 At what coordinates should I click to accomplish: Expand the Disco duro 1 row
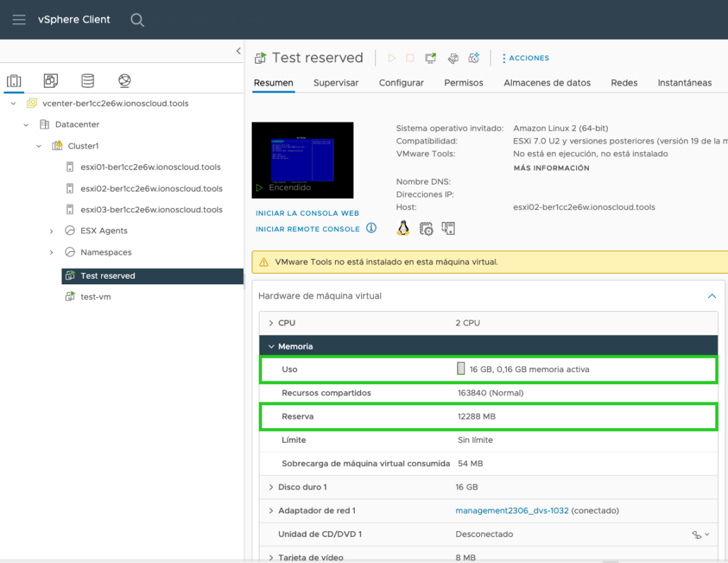coord(271,487)
